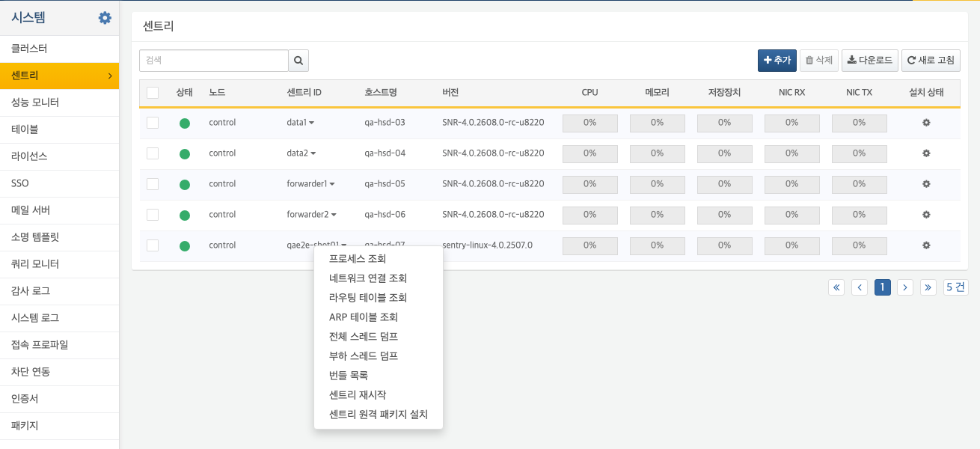
Task: Open 메일 서버 in the sidebar
Action: coord(59,210)
